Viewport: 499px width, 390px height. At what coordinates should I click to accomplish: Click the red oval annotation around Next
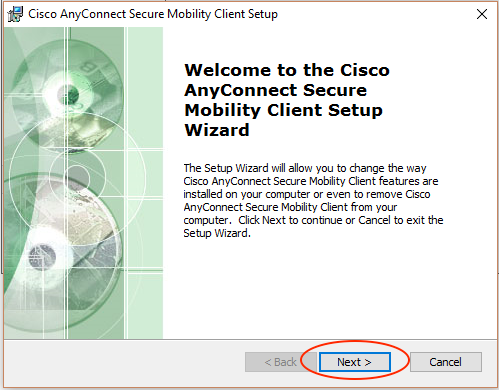[355, 360]
